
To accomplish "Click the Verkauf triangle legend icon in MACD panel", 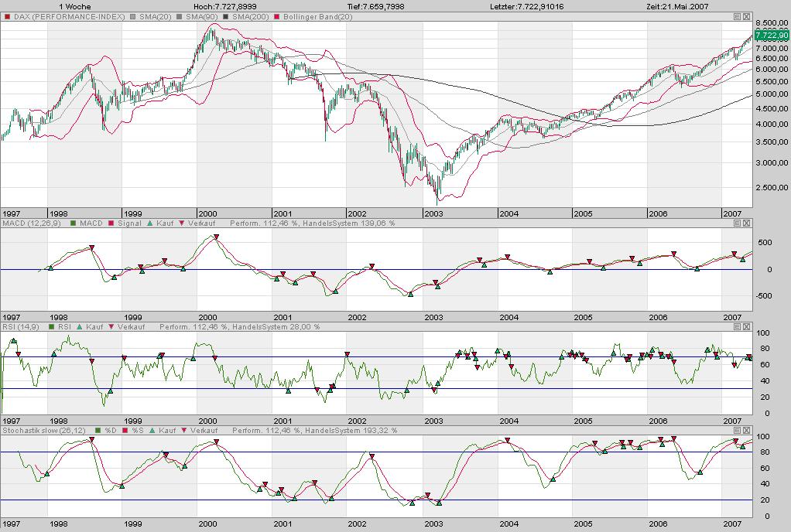I will point(182,223).
